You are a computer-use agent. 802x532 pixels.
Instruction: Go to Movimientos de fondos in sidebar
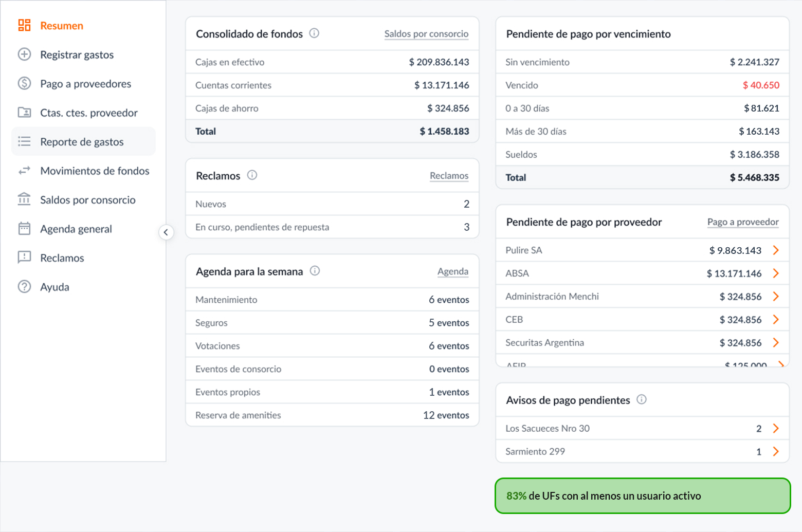95,171
